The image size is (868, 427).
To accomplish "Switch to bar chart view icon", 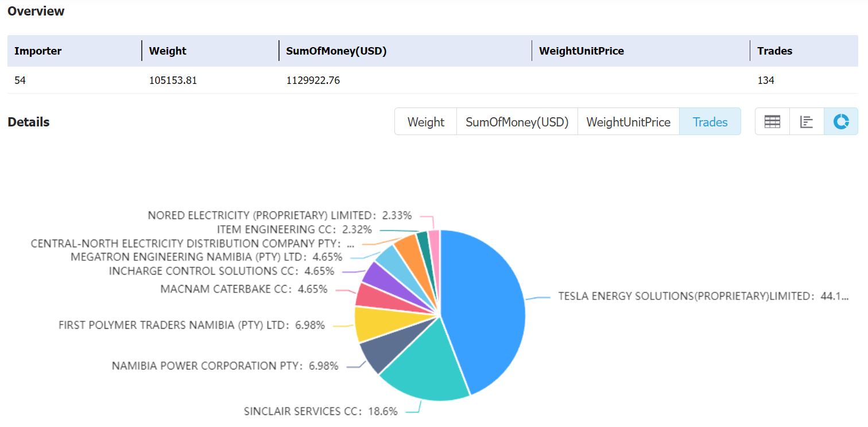I will pyautogui.click(x=807, y=122).
